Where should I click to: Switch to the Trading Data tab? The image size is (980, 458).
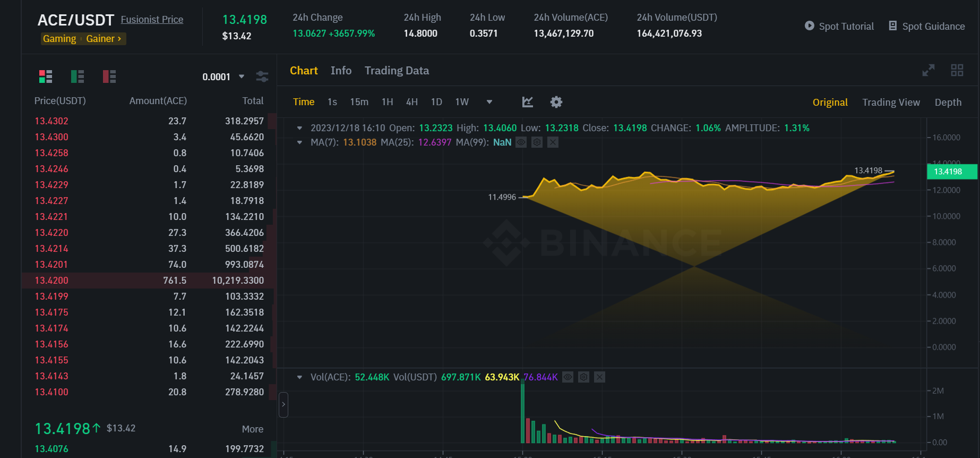tap(397, 71)
